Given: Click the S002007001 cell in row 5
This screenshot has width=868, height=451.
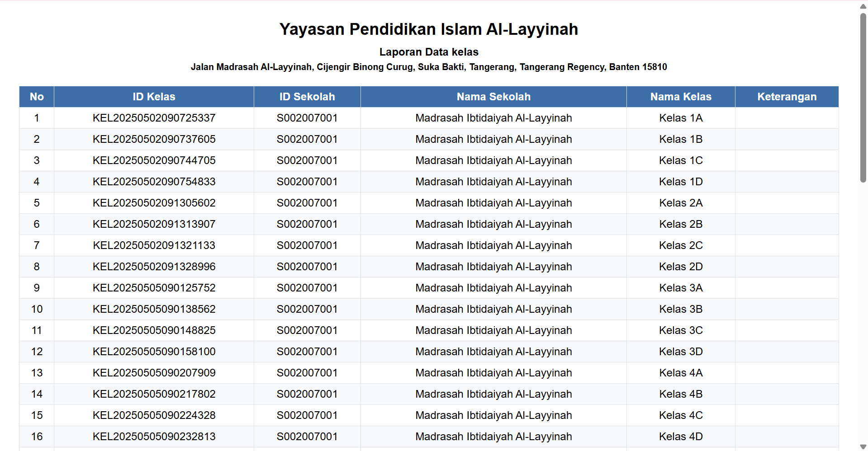Looking at the screenshot, I should [x=307, y=203].
